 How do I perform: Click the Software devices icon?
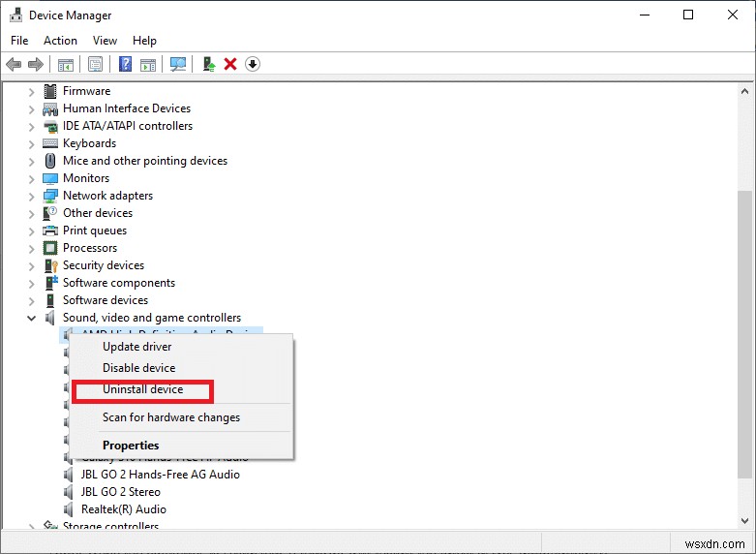pos(50,300)
